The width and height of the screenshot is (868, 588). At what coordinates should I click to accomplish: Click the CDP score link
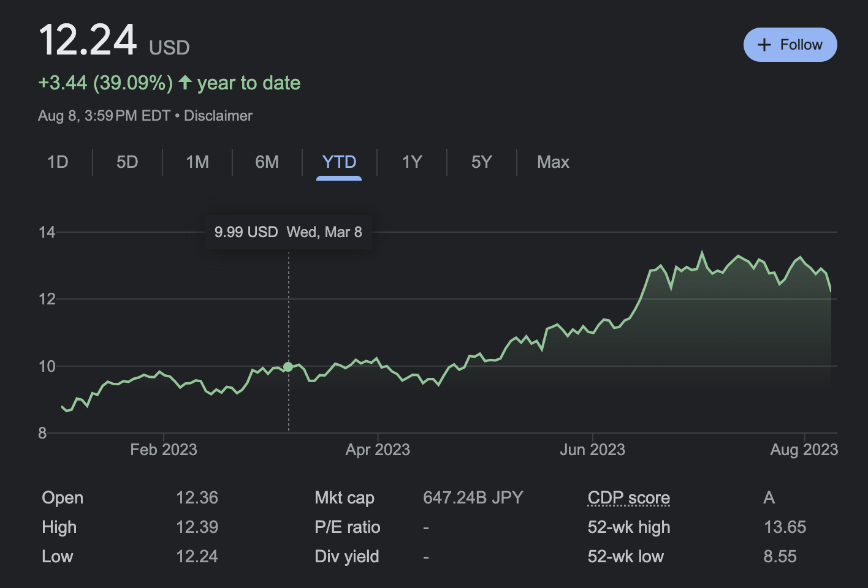628,497
